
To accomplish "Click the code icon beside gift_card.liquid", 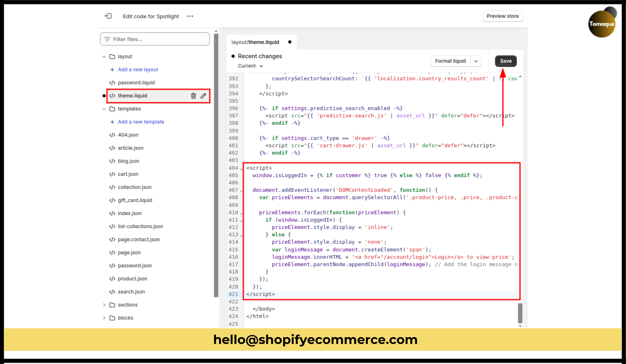I will (x=112, y=200).
